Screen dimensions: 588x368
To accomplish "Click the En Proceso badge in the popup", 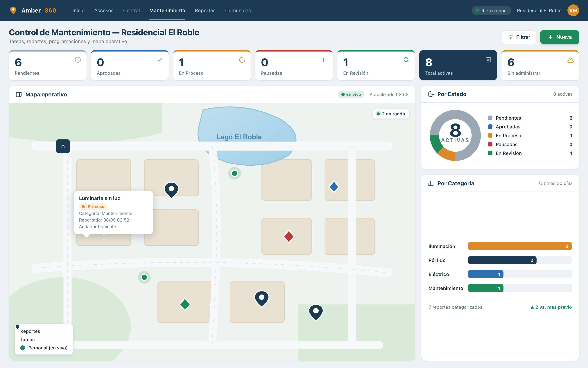I will coord(93,206).
